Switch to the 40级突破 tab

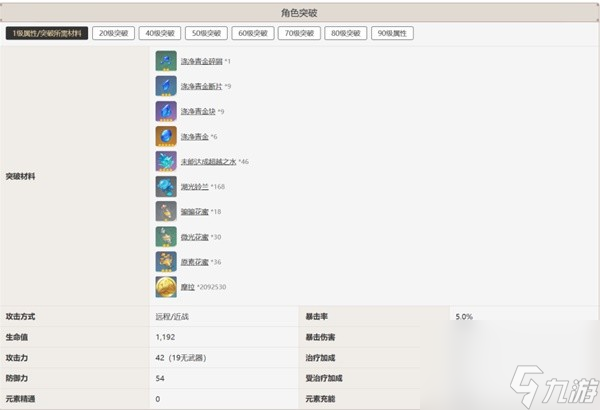click(x=160, y=33)
